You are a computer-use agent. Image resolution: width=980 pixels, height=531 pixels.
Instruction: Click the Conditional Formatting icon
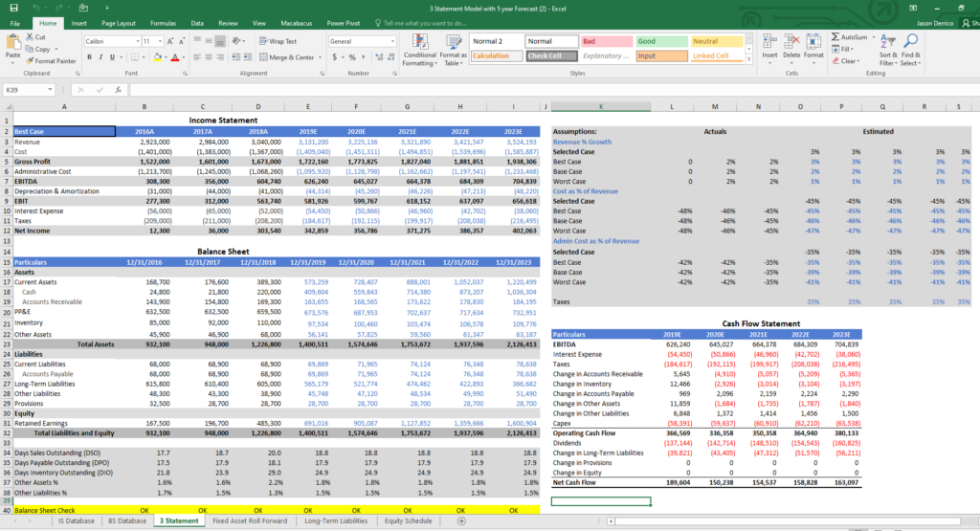coord(420,42)
